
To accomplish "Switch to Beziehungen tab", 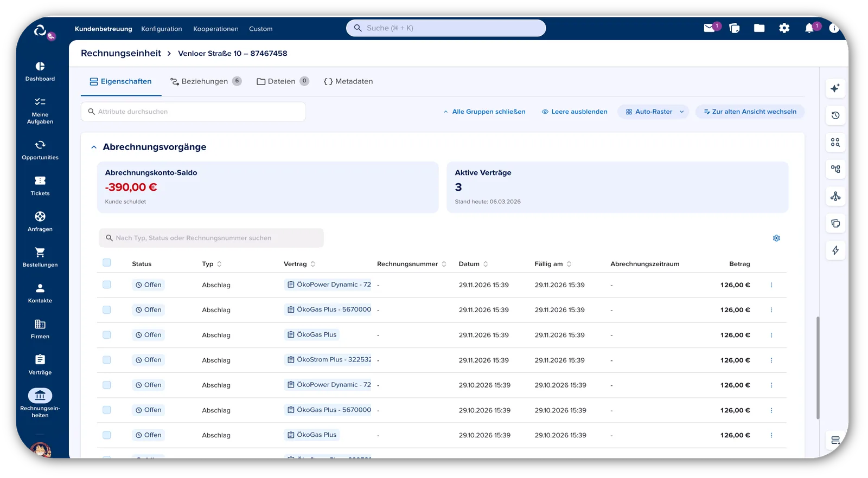I will coord(206,81).
